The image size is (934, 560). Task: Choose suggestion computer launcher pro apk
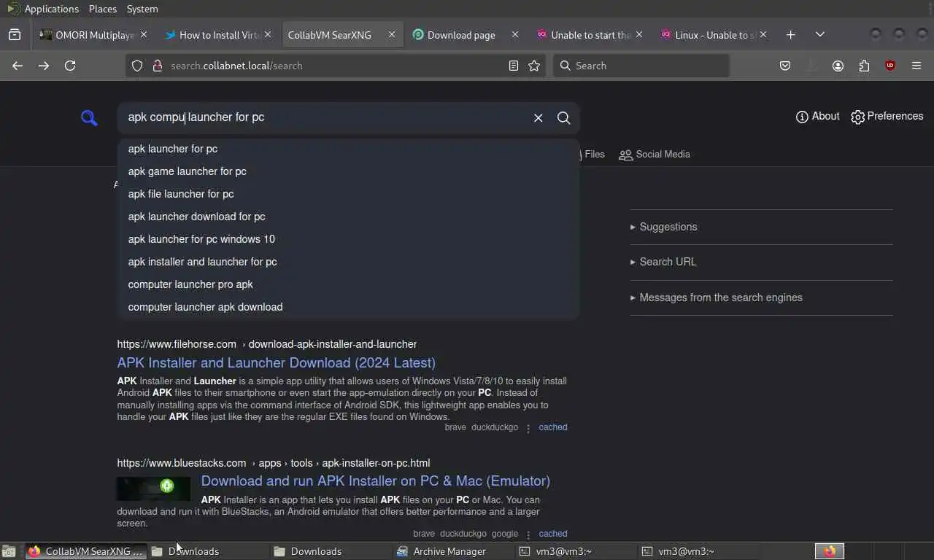pos(348,284)
